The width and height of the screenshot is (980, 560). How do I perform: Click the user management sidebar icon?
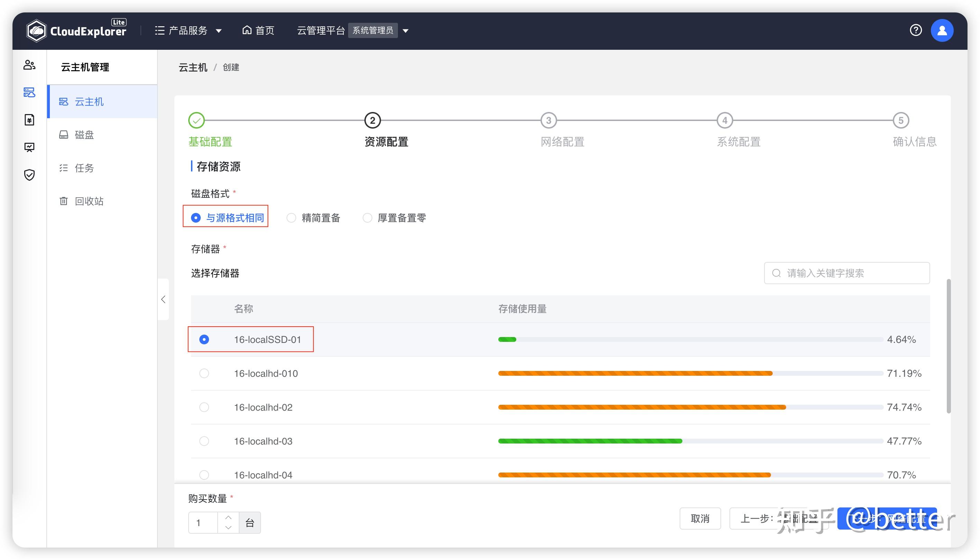29,65
